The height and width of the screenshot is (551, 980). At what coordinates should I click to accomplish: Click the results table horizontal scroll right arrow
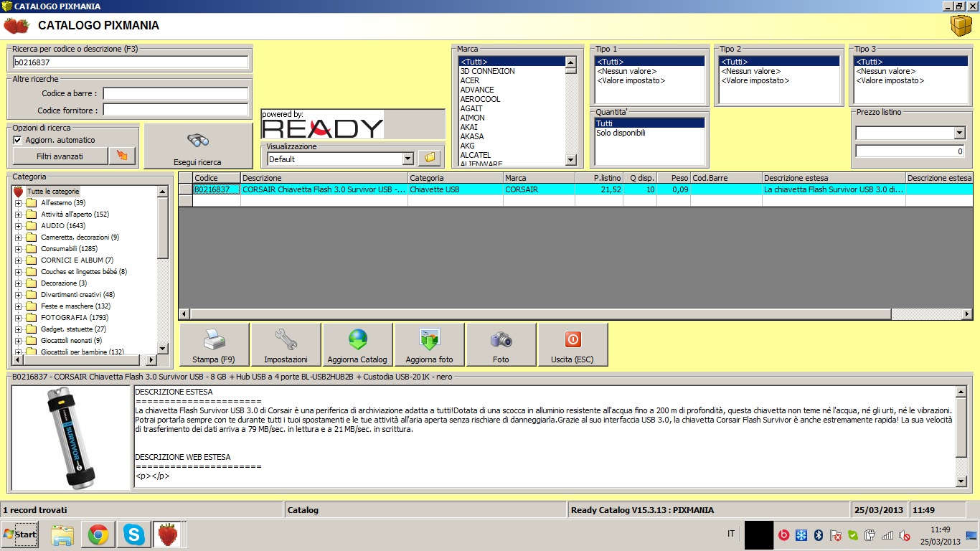pos(967,314)
